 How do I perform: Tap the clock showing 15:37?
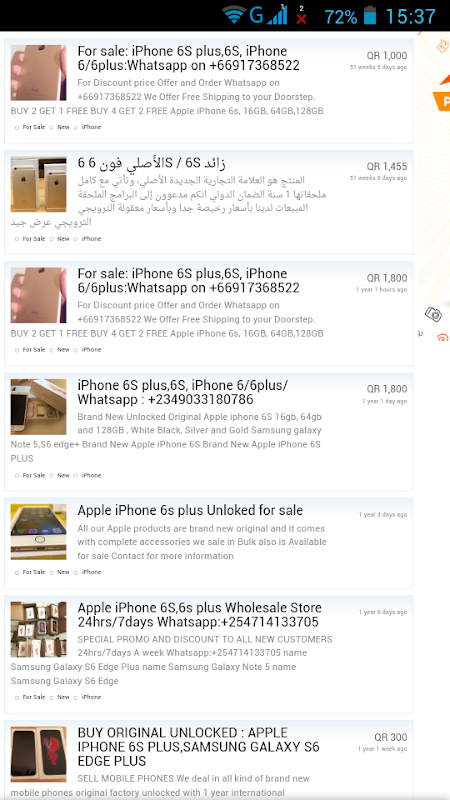coord(410,16)
